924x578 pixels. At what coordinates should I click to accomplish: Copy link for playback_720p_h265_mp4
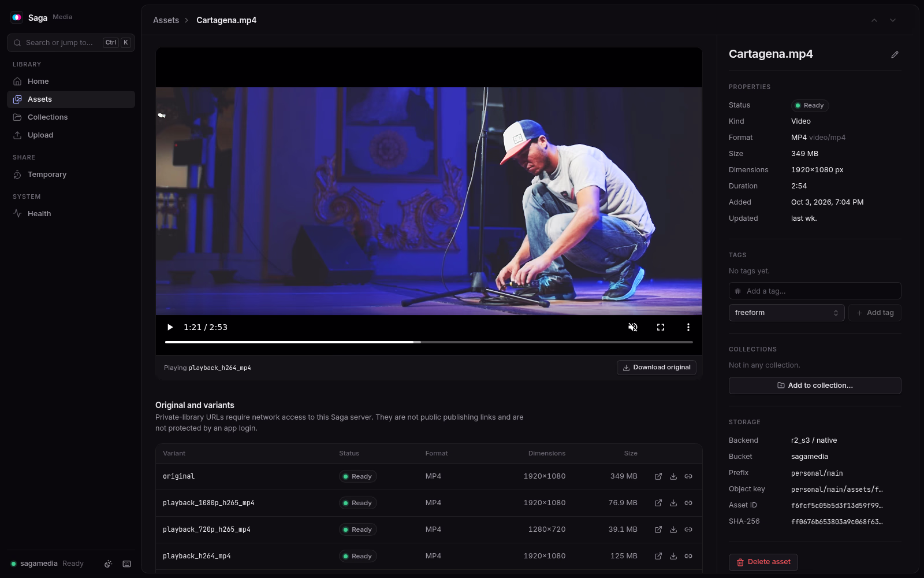click(688, 529)
